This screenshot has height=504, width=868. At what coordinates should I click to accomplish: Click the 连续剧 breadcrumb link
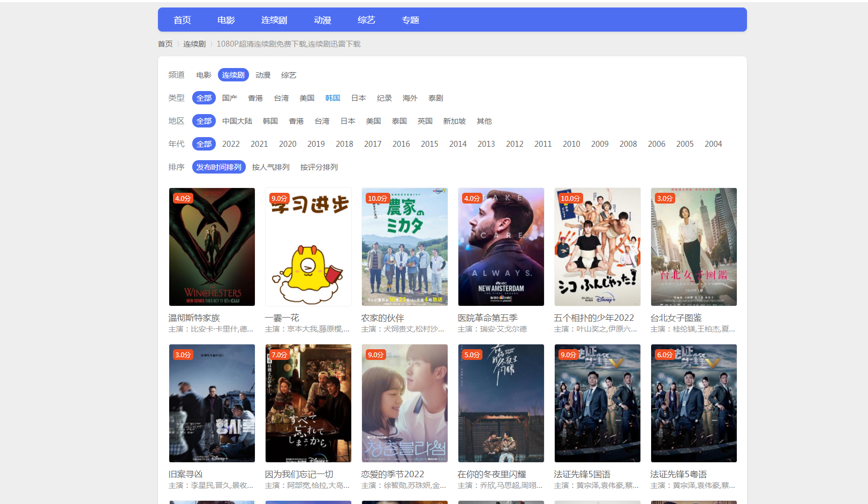(x=194, y=44)
